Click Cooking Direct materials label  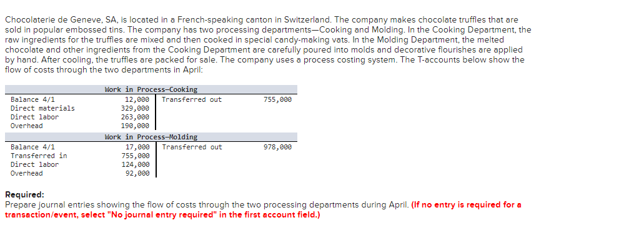pos(42,108)
